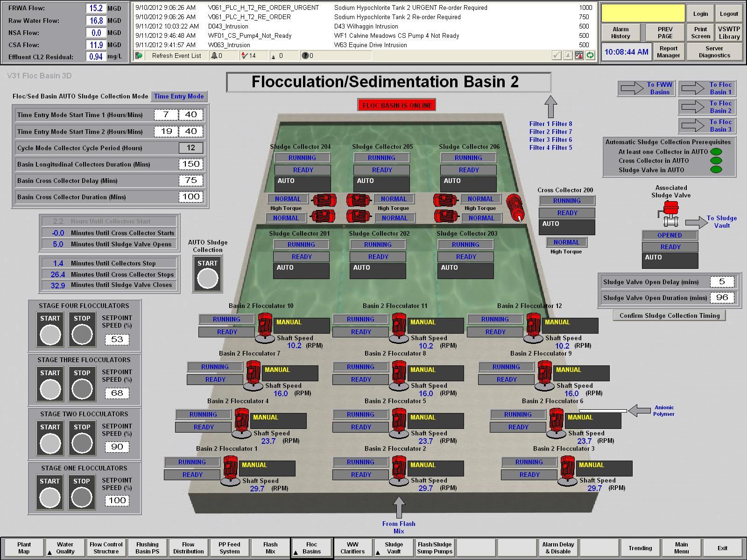
Task: Open the Plant Map screen
Action: click(24, 548)
